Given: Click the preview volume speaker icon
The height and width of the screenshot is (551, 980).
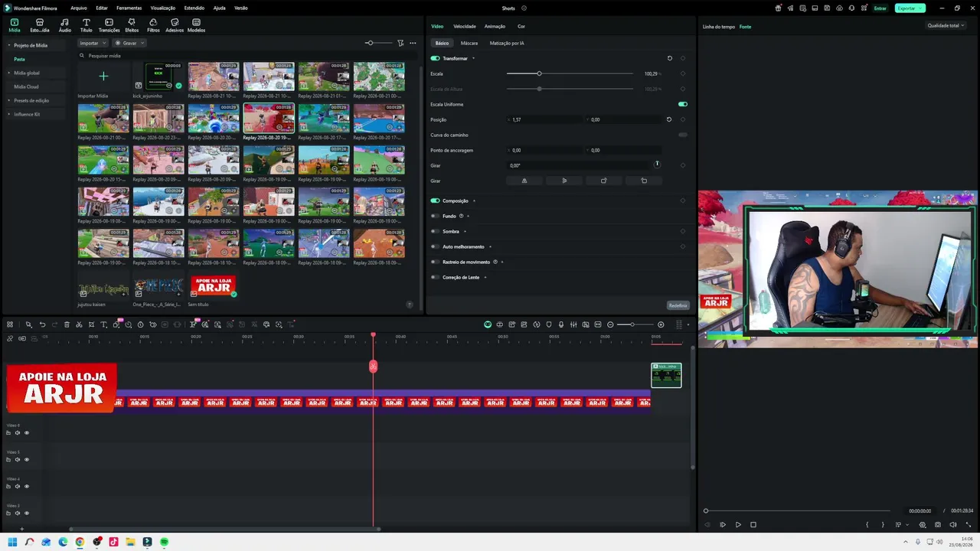Looking at the screenshot, I should click(953, 525).
